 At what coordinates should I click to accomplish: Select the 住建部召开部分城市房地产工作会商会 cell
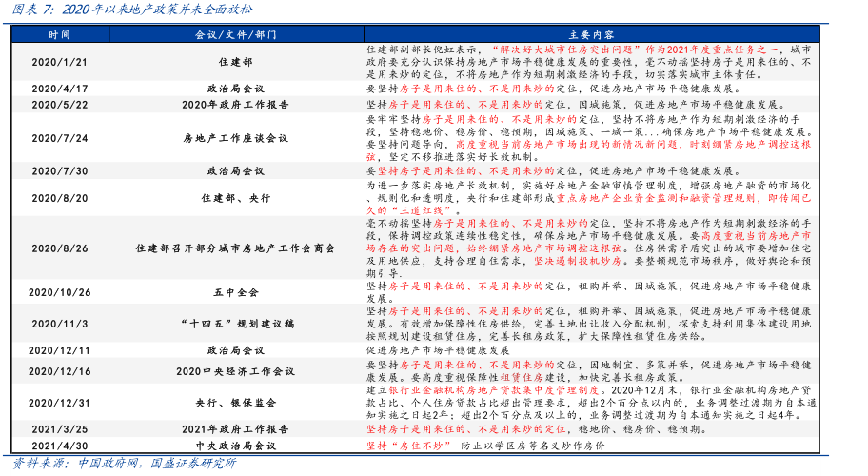coord(235,248)
